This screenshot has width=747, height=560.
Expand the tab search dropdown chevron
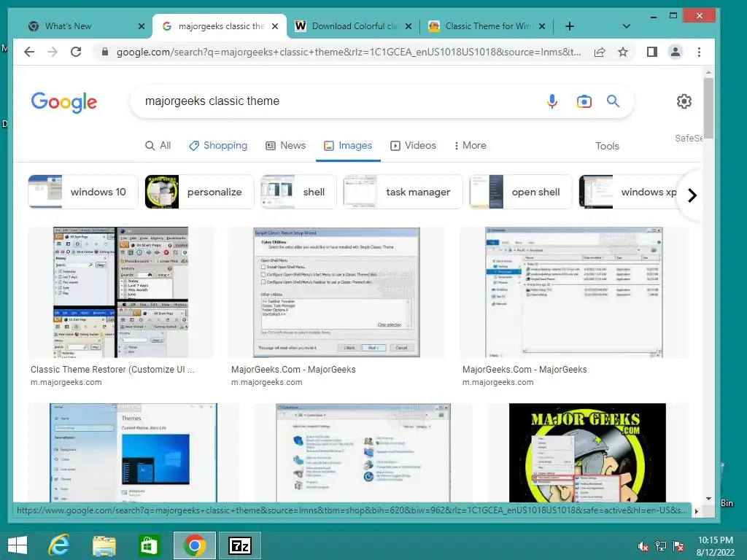click(627, 26)
